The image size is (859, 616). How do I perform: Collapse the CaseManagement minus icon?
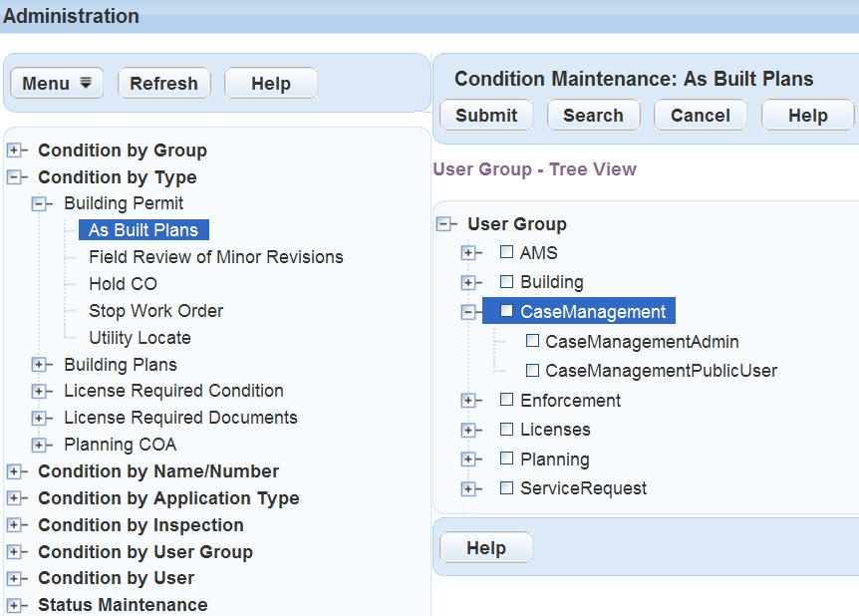[468, 312]
